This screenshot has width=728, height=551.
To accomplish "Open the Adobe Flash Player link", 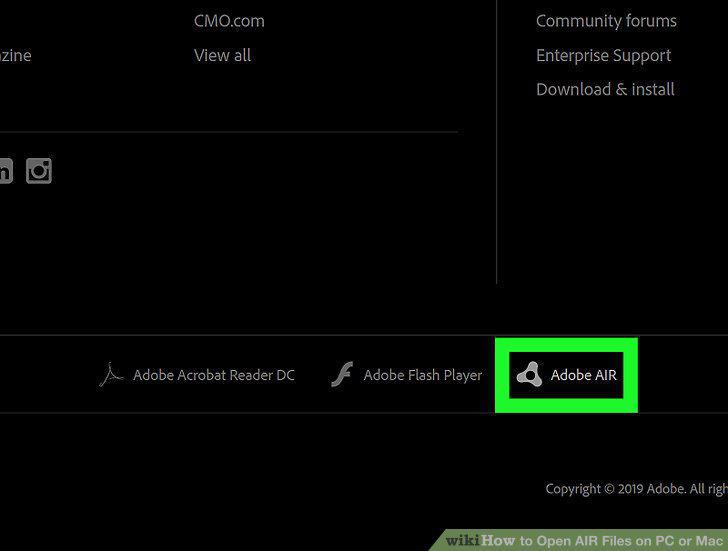I will pos(422,375).
